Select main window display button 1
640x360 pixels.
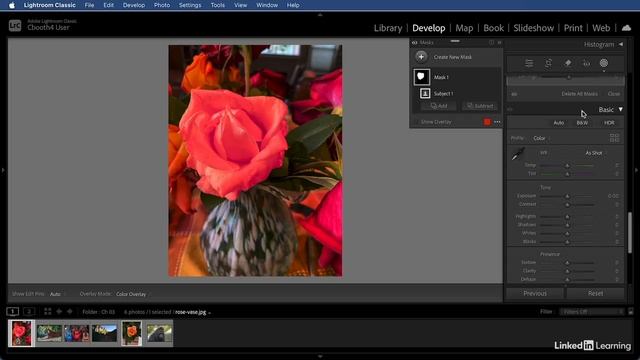pyautogui.click(x=13, y=312)
